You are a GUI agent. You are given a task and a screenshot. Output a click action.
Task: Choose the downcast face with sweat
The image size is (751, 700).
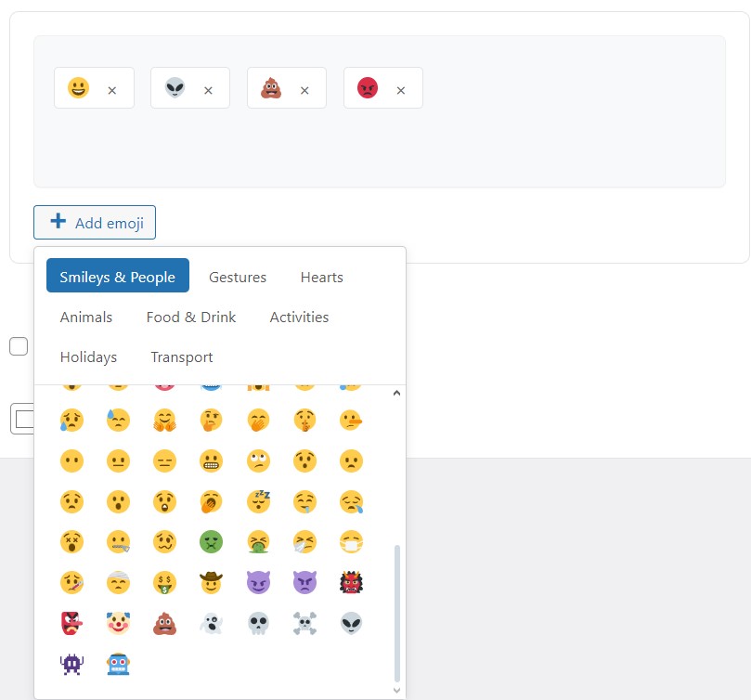[118, 421]
